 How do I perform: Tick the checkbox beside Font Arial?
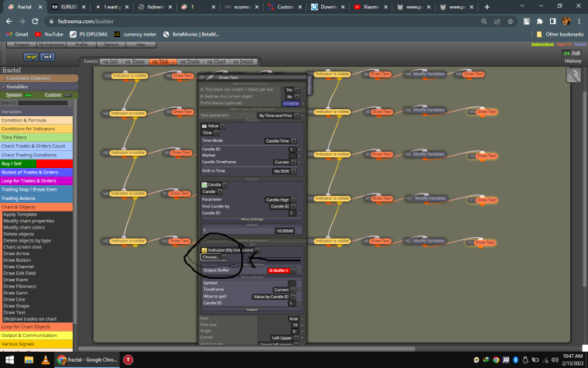click(303, 319)
